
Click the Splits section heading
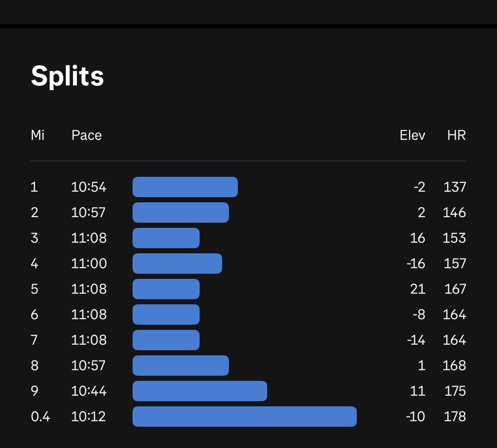click(x=67, y=77)
